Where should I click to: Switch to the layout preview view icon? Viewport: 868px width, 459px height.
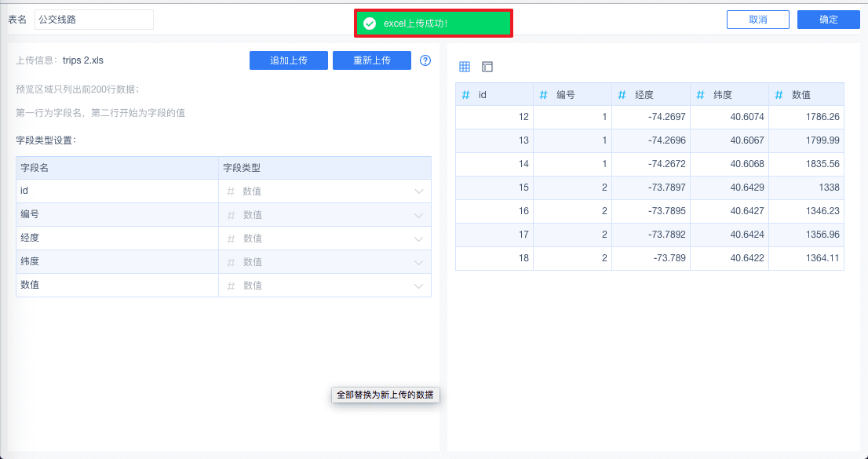[487, 67]
